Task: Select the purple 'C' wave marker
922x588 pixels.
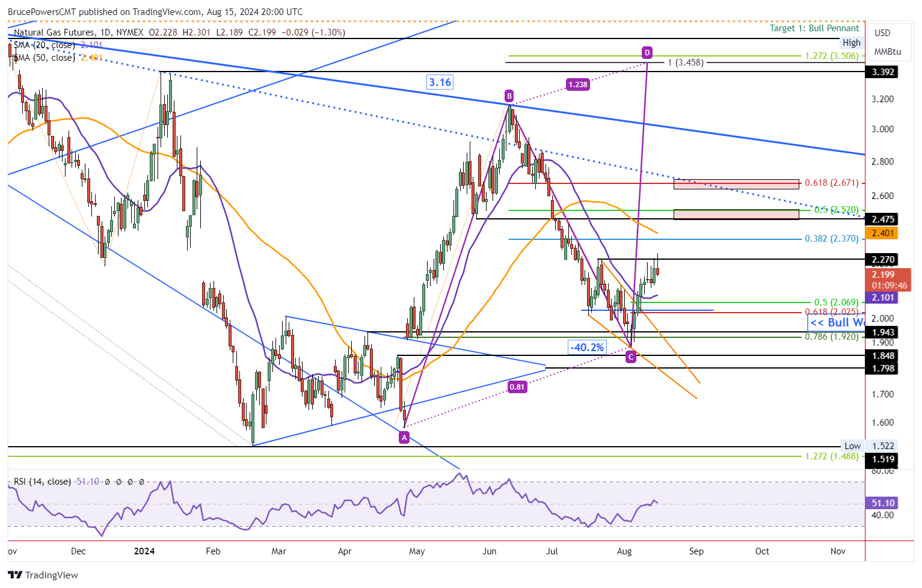Action: click(x=630, y=357)
